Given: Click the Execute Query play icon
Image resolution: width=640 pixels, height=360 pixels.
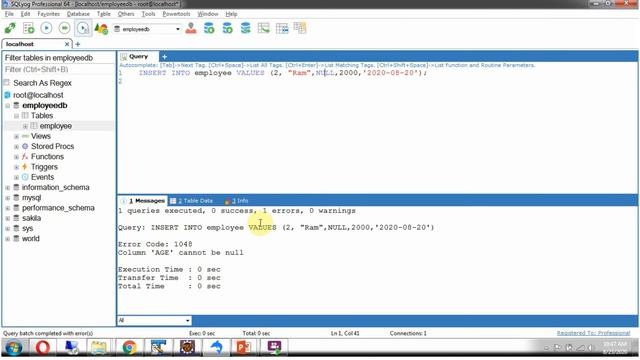Looking at the screenshot, I should pos(47,28).
